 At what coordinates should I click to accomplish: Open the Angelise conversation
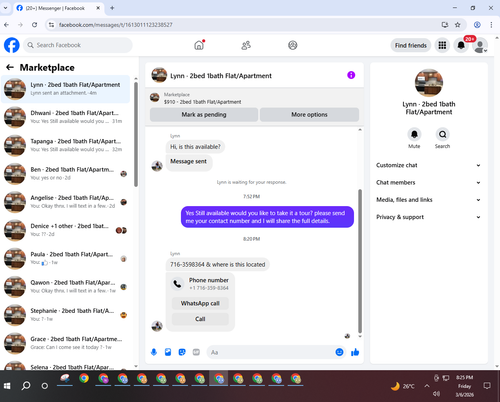coord(66,202)
